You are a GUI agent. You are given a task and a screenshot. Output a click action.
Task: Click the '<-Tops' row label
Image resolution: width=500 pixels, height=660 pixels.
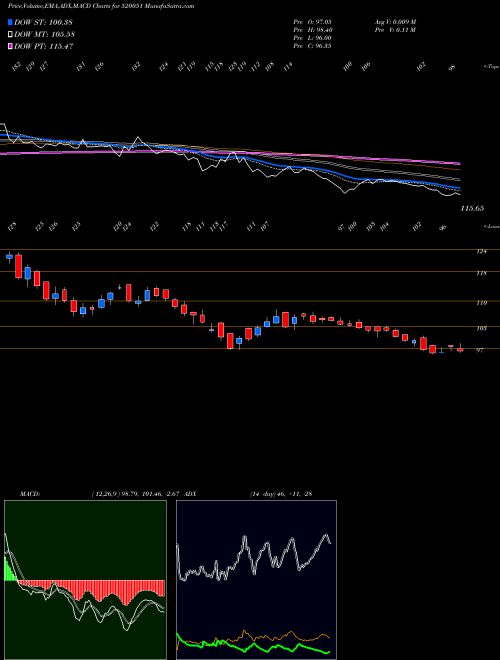[491, 67]
